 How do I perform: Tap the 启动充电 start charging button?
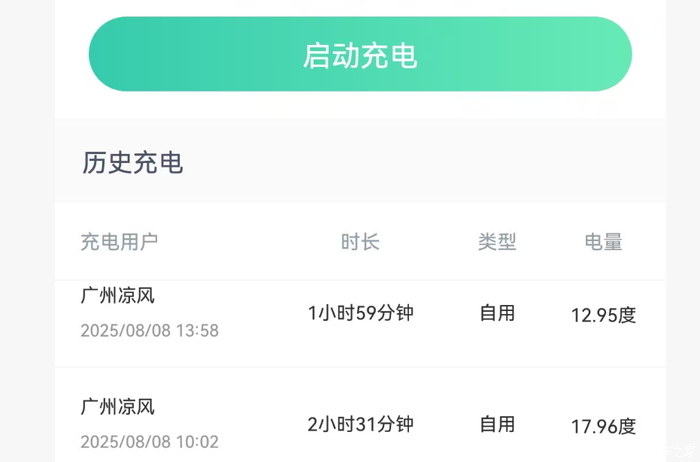[x=360, y=54]
